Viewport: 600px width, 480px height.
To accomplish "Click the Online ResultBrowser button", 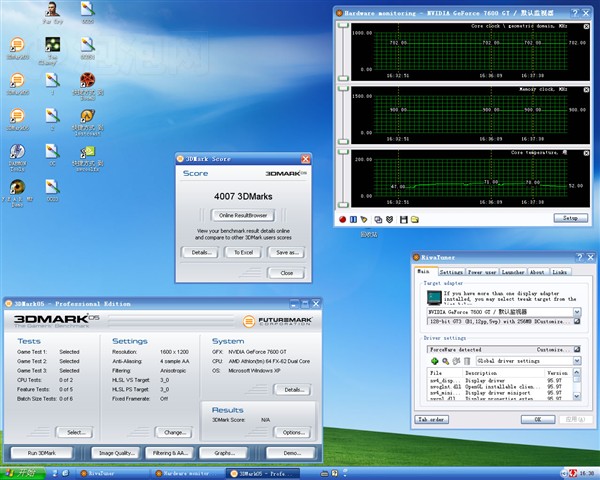I will [243, 215].
